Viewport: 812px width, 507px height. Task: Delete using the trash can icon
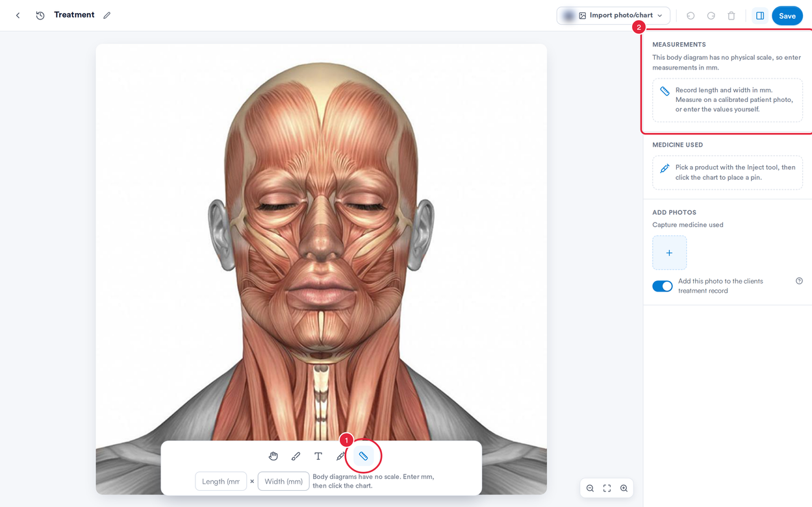coord(731,16)
